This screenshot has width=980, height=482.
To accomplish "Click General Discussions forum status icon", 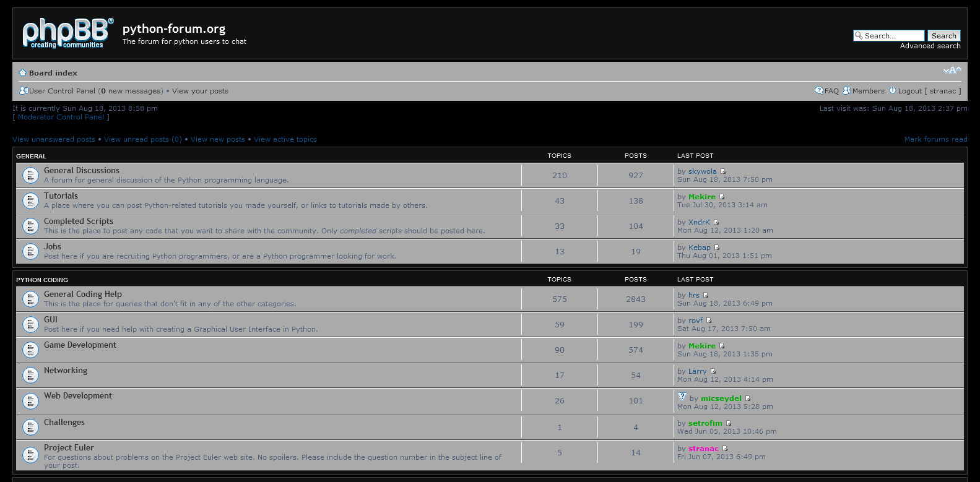I will [x=30, y=176].
